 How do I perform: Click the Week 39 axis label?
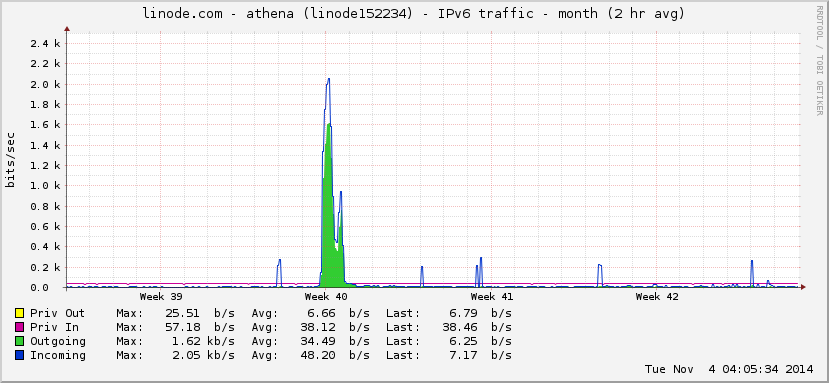tap(161, 297)
